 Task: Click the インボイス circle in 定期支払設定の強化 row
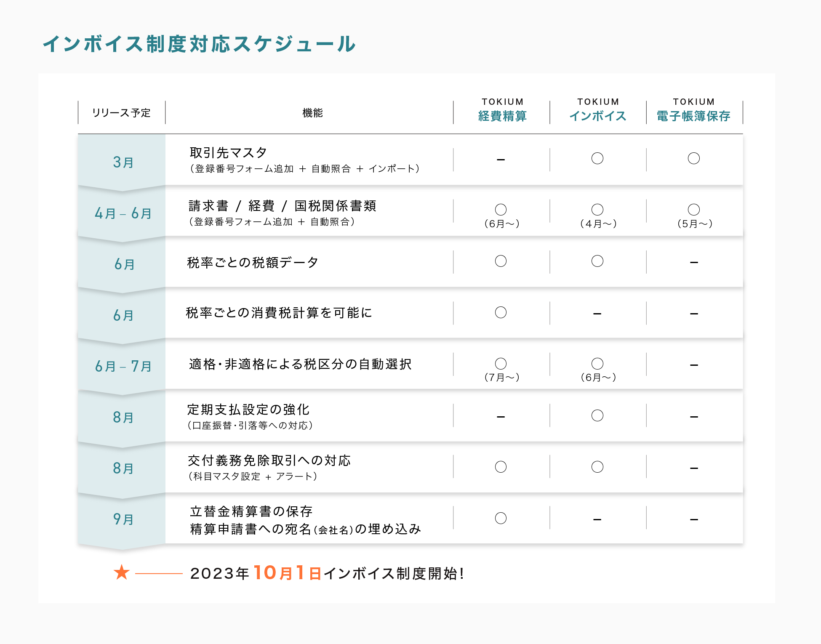click(597, 415)
